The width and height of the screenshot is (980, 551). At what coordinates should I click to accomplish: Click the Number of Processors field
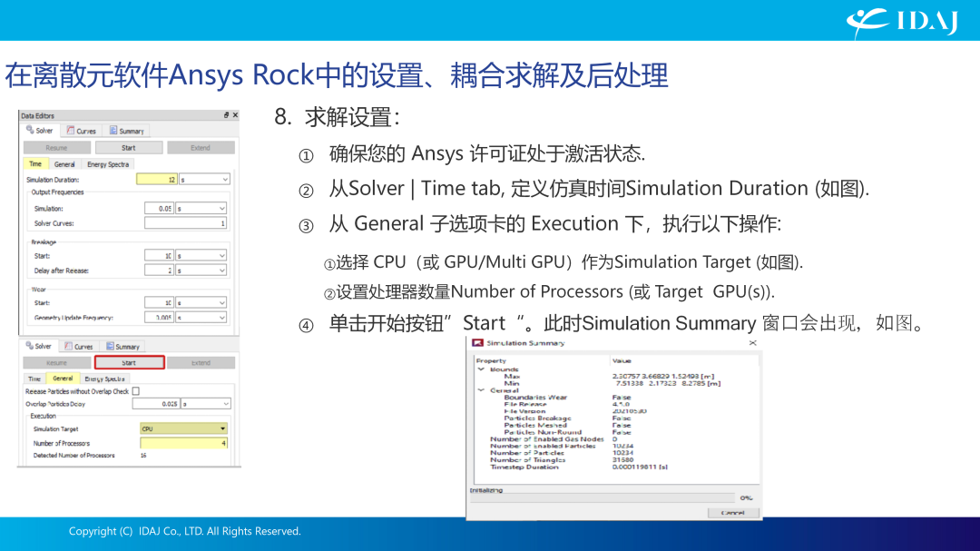click(x=183, y=443)
